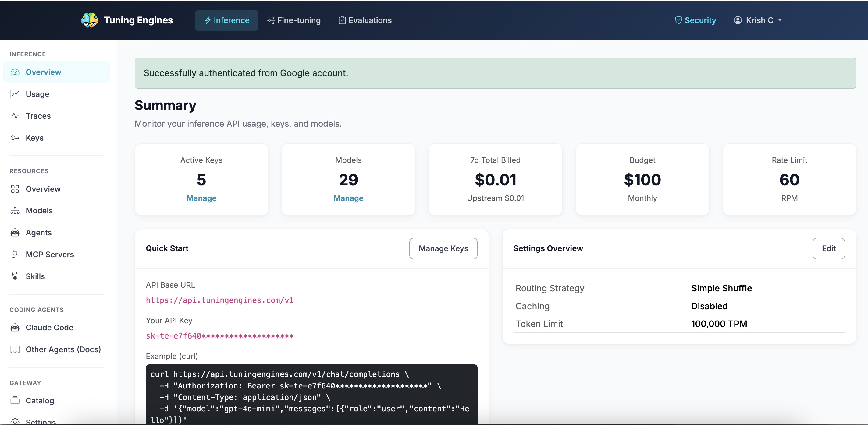The image size is (868, 425).
Task: Open Skills in the sidebar
Action: pyautogui.click(x=57, y=276)
